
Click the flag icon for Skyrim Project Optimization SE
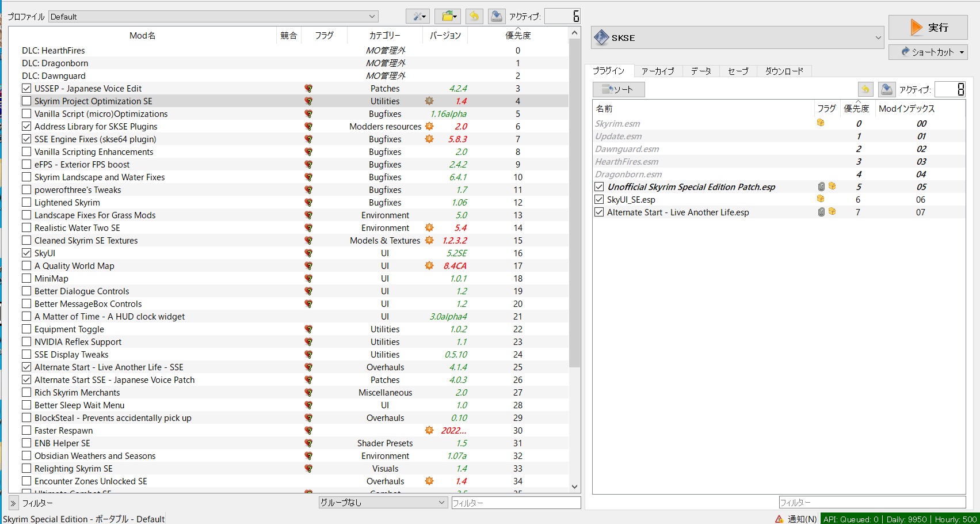coord(308,101)
